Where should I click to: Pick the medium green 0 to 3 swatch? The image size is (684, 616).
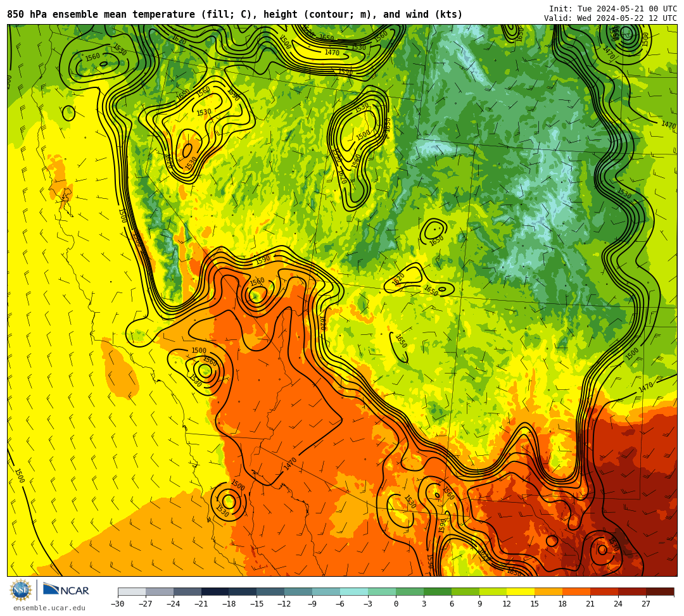click(410, 591)
